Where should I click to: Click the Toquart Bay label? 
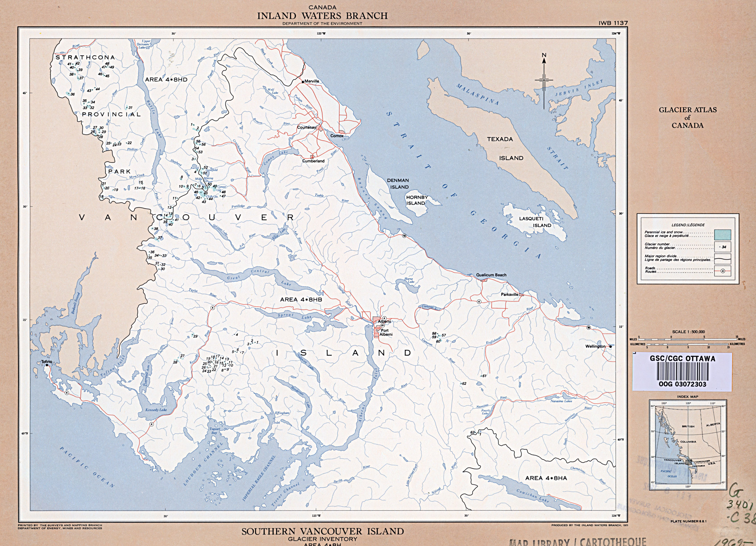215,431
